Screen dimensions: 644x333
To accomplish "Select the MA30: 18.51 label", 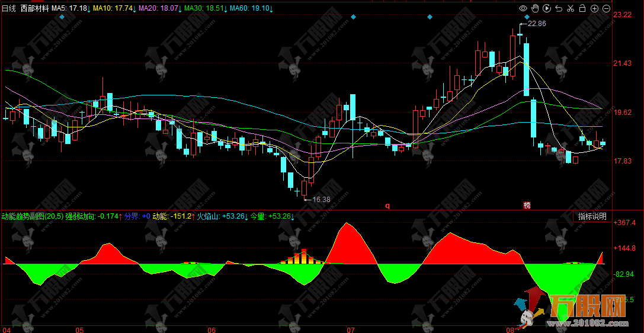I will (205, 8).
